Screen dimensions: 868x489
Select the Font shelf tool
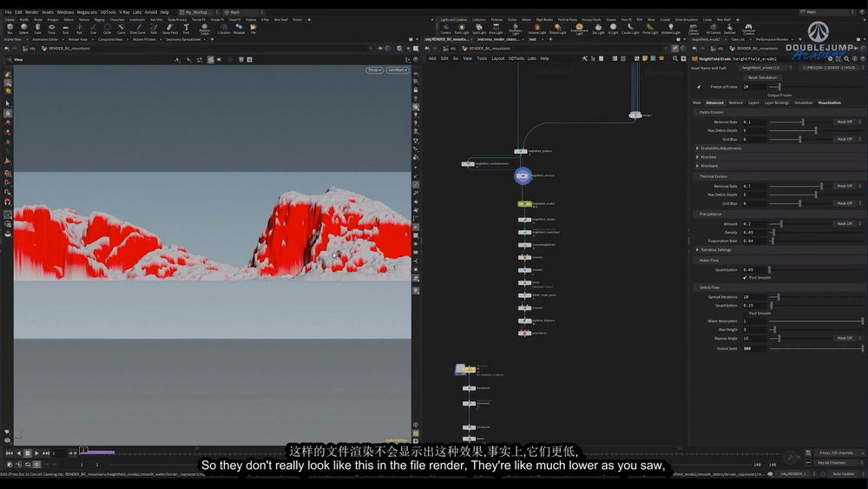[186, 29]
